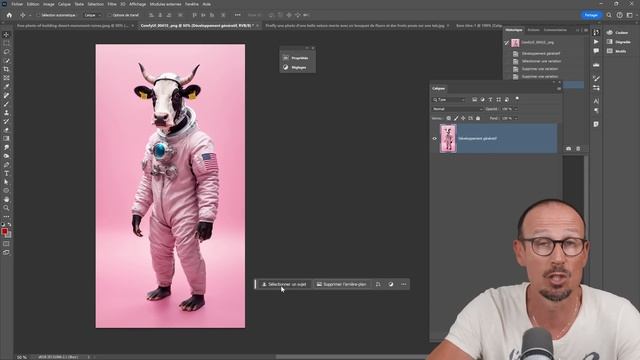640x360 pixels.
Task: Select the Lasso tool
Action: (6, 52)
